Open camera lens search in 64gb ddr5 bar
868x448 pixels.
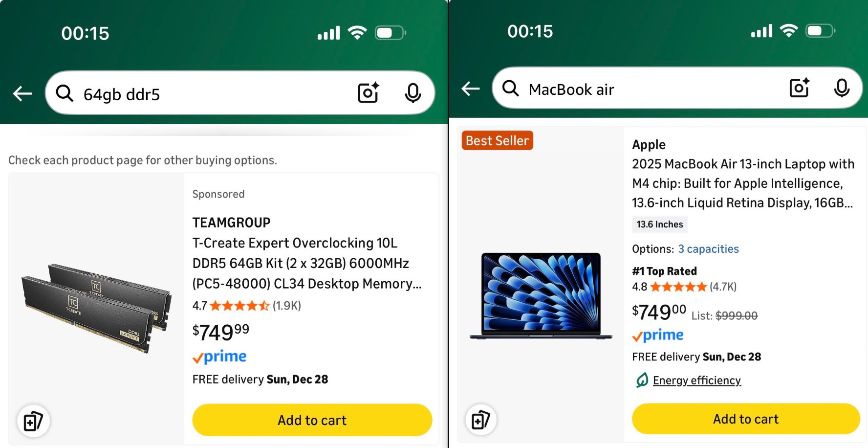[x=369, y=93]
